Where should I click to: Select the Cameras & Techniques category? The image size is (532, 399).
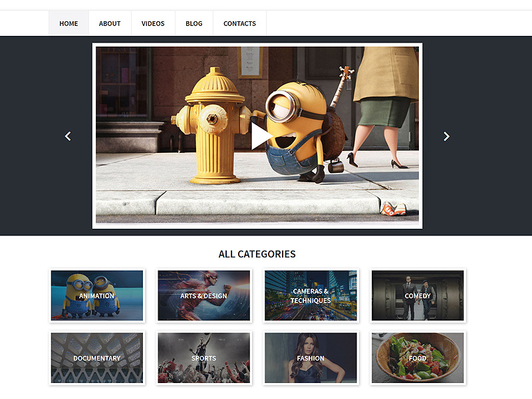(x=311, y=295)
